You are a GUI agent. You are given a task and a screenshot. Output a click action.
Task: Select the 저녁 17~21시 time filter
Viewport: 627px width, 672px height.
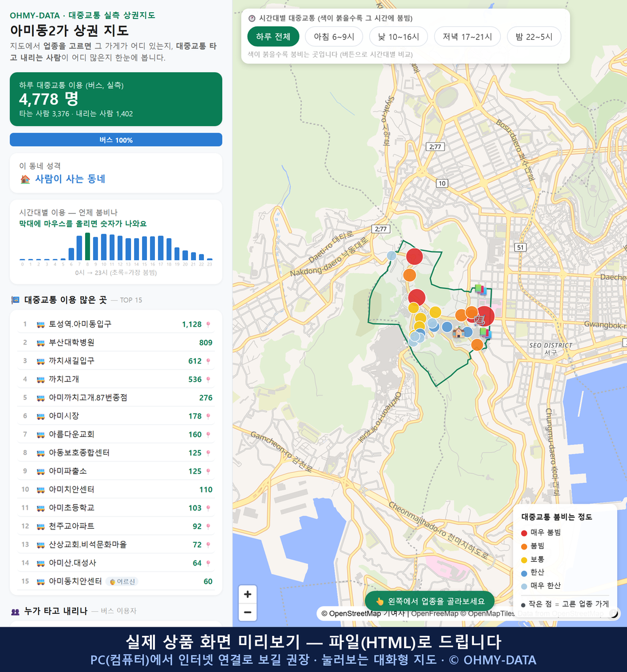coord(467,37)
